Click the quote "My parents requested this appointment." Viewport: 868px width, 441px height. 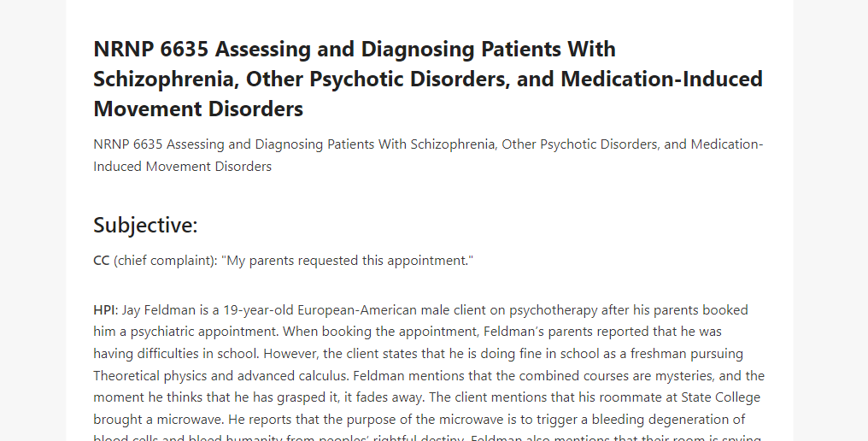(x=347, y=261)
